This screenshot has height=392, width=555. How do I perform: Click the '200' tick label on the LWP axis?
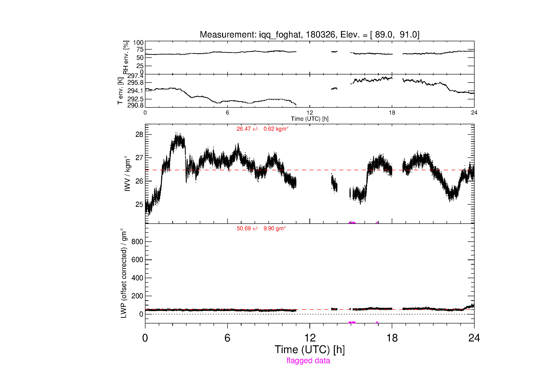click(137, 296)
